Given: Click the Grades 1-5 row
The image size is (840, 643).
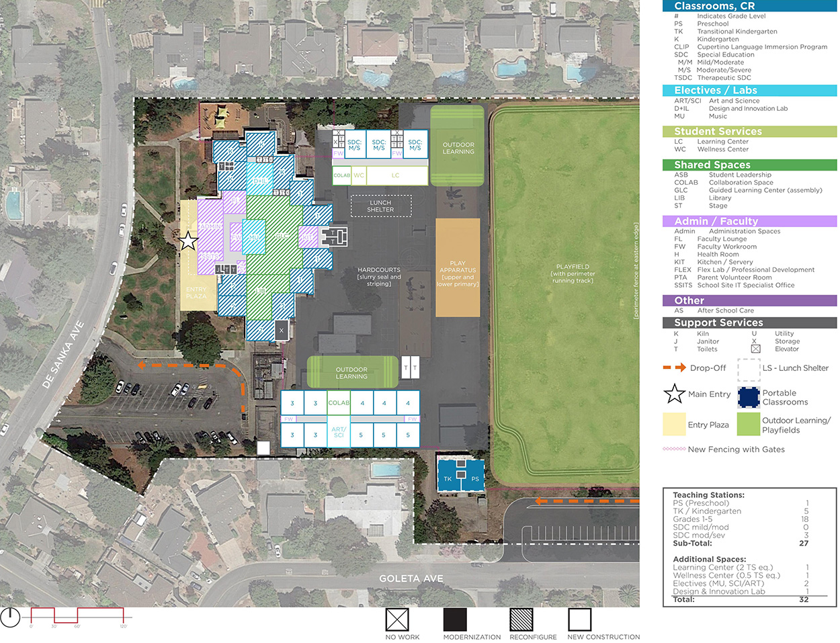Looking at the screenshot, I should click(x=741, y=519).
